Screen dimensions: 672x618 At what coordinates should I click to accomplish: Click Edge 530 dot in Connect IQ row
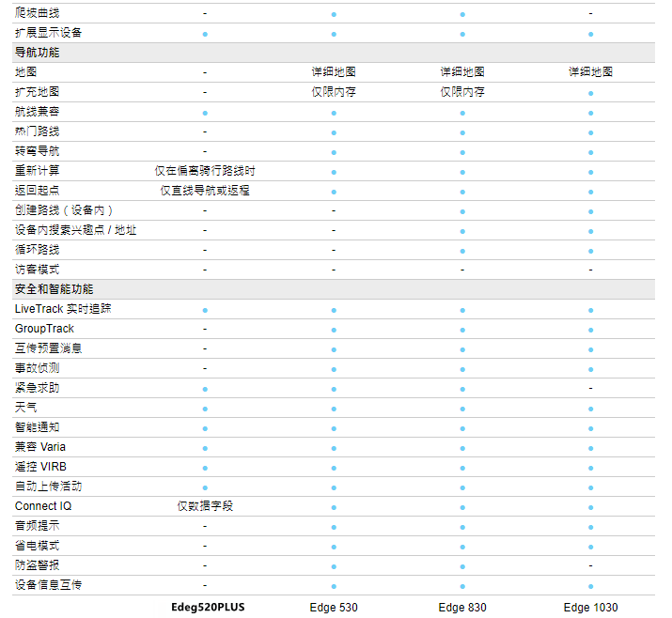[334, 507]
